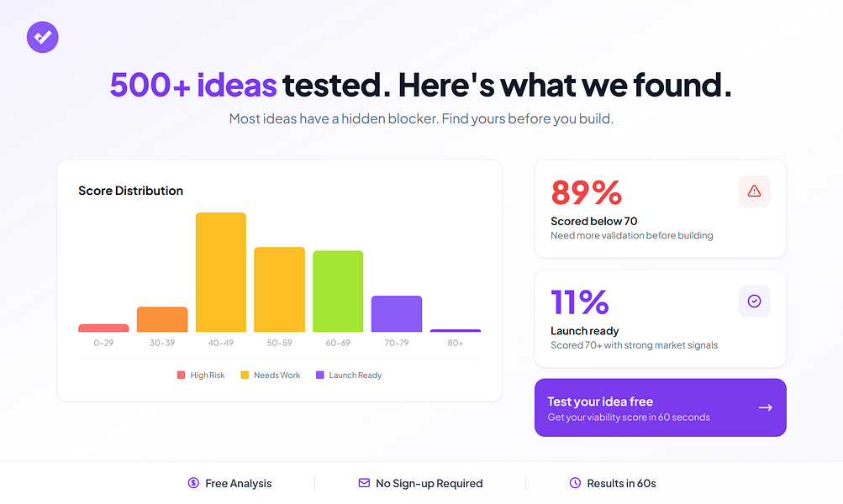
Task: Click the 'Test your idea free' button
Action: pos(660,407)
